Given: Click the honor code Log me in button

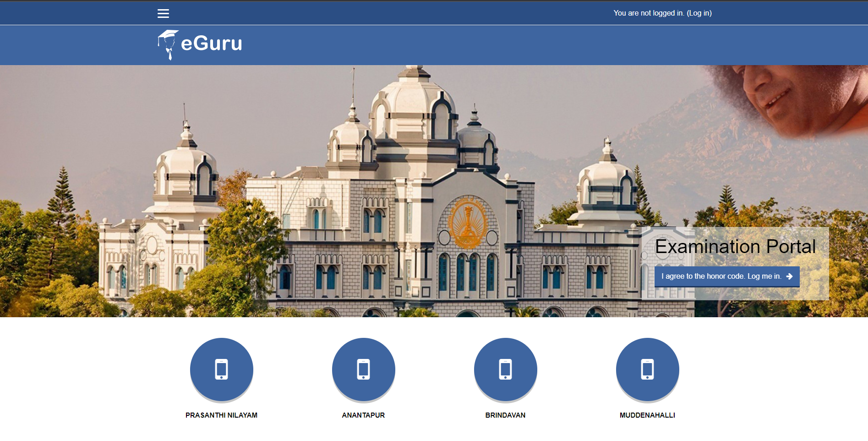Looking at the screenshot, I should pyautogui.click(x=727, y=276).
